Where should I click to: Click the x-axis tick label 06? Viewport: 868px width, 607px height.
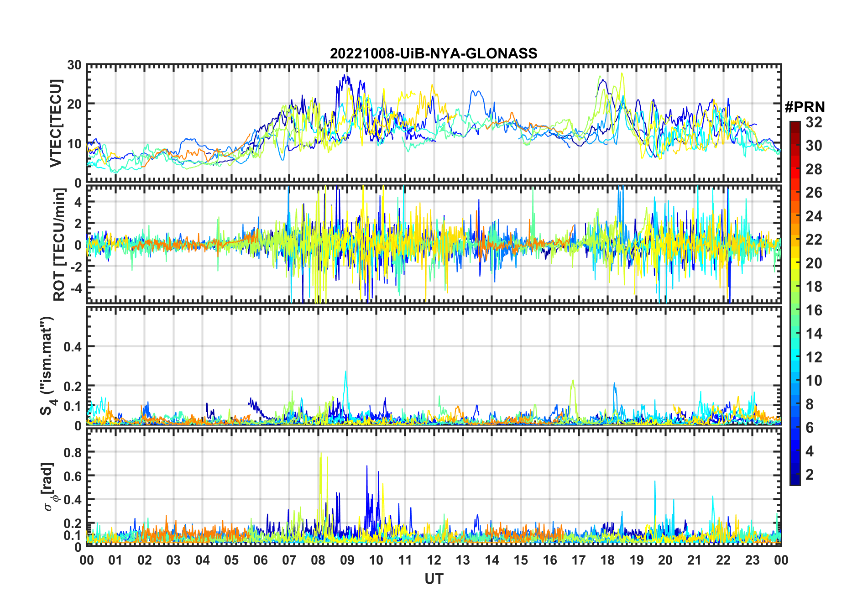pos(260,560)
